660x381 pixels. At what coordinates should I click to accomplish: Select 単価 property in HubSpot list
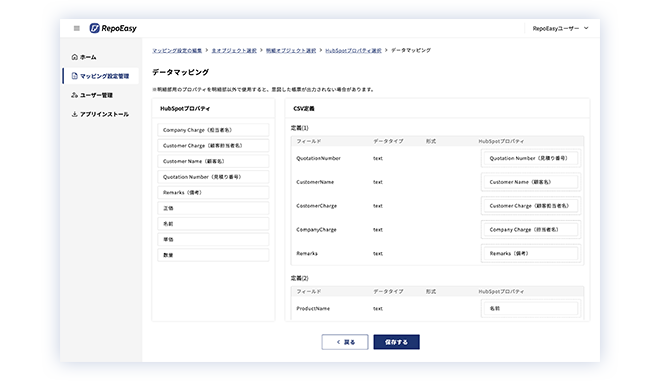(x=213, y=239)
